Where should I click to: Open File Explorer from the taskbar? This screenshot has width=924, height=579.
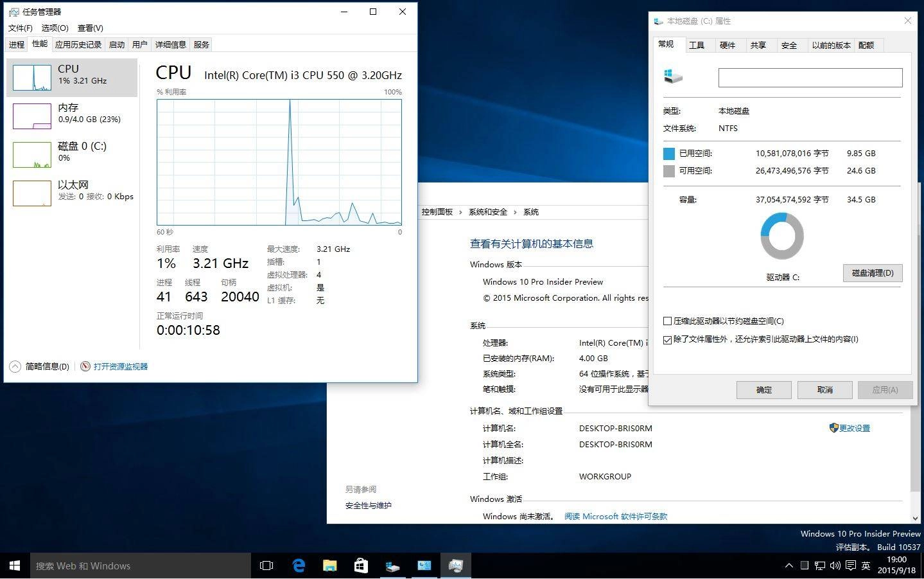click(329, 566)
